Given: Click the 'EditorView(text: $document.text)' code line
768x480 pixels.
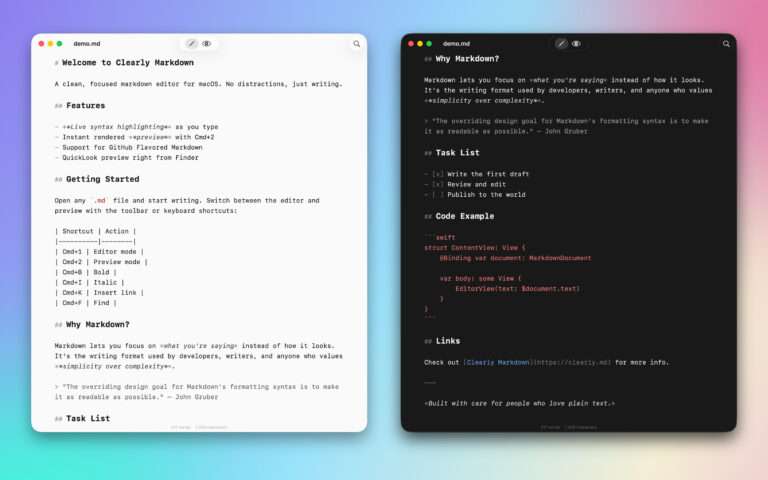Looking at the screenshot, I should pyautogui.click(x=517, y=289).
